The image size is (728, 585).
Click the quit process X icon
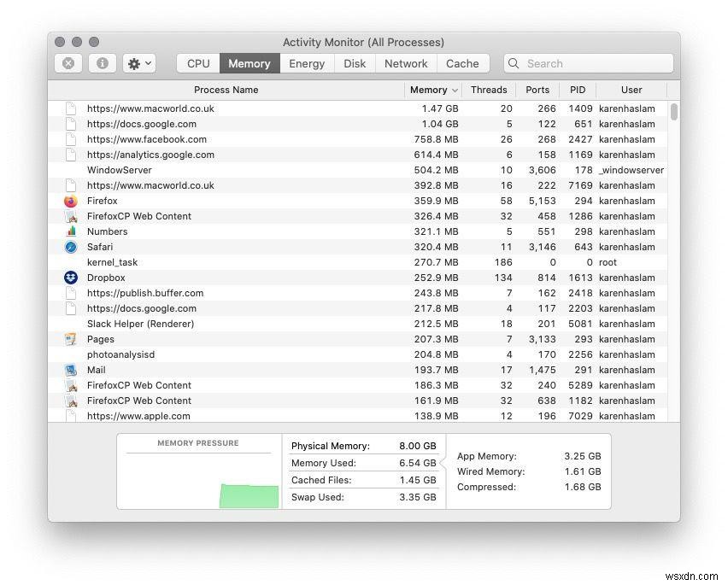coord(68,62)
